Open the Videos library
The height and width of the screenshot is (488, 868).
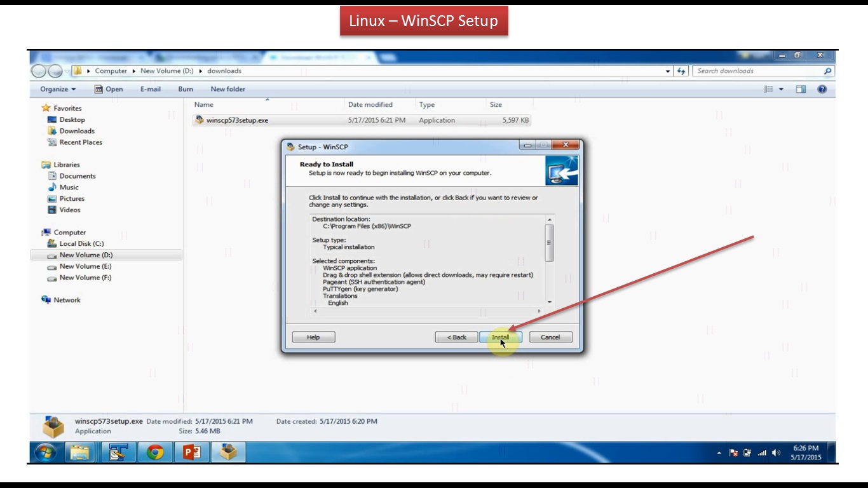click(70, 210)
